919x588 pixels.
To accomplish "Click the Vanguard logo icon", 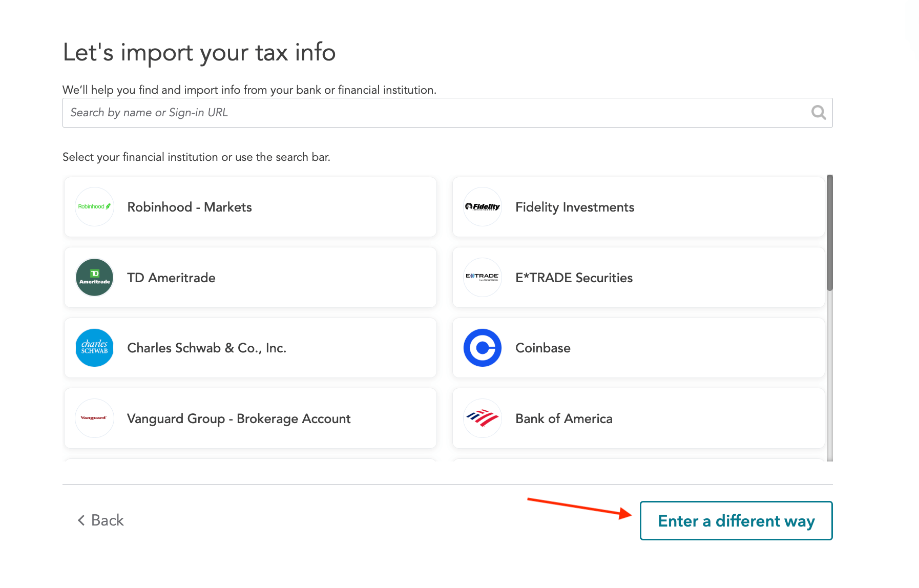I will [x=94, y=418].
